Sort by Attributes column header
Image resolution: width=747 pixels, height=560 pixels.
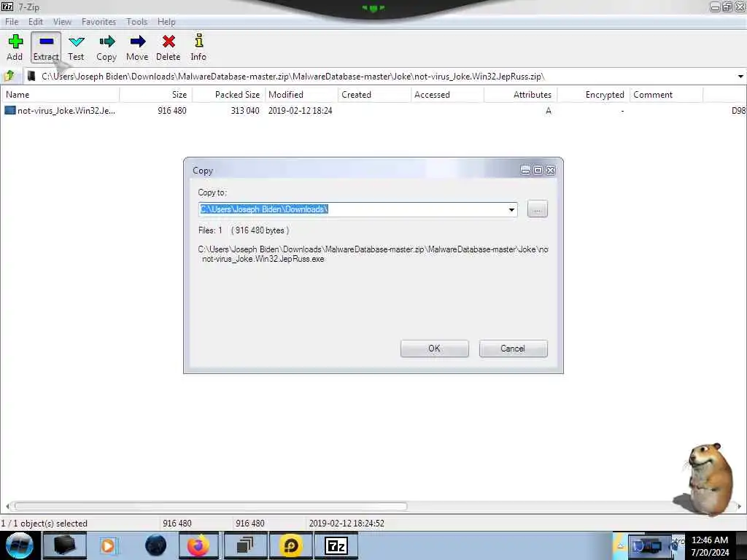[x=521, y=95]
